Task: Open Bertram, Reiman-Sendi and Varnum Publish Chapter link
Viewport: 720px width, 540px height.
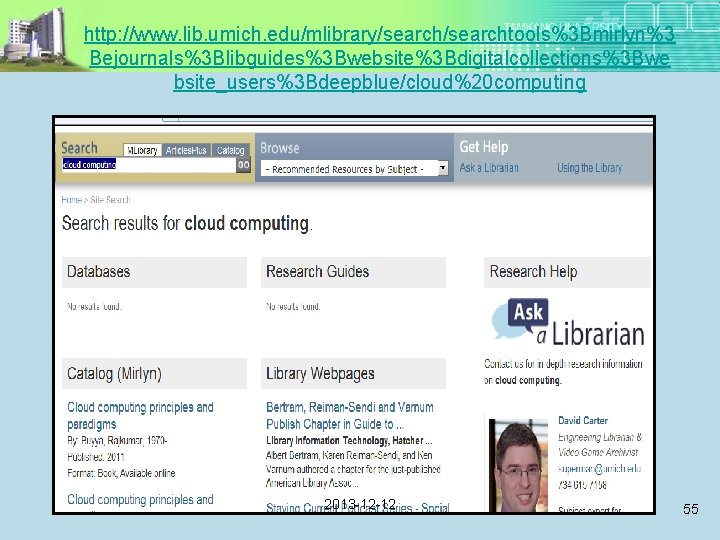Action: point(350,416)
